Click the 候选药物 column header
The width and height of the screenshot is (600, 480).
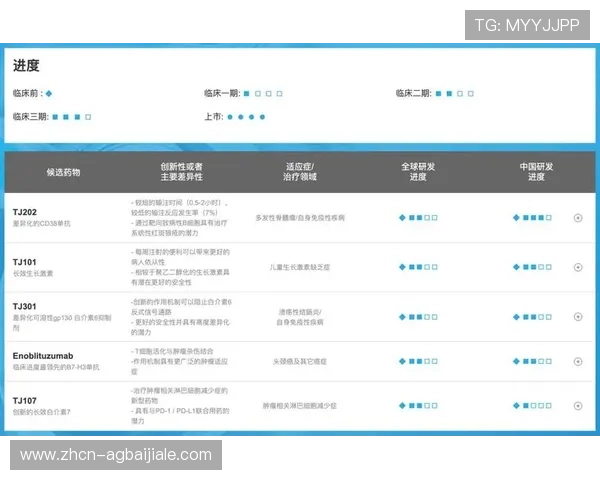pyautogui.click(x=64, y=172)
